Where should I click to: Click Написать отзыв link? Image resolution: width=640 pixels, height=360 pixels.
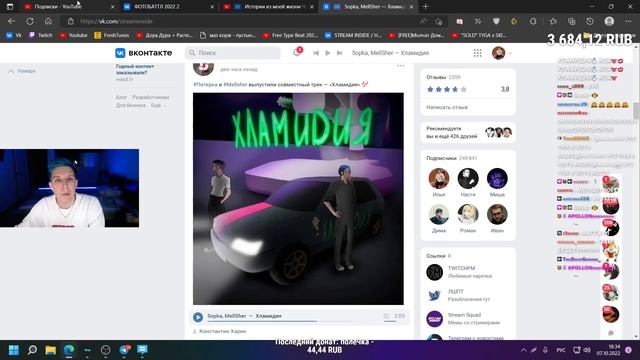point(447,107)
